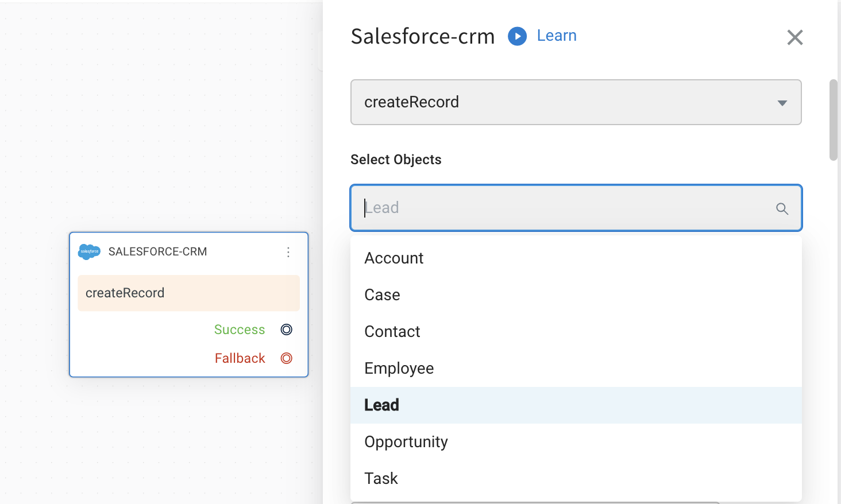Click the Fallback output connector
This screenshot has width=841, height=504.
287,358
